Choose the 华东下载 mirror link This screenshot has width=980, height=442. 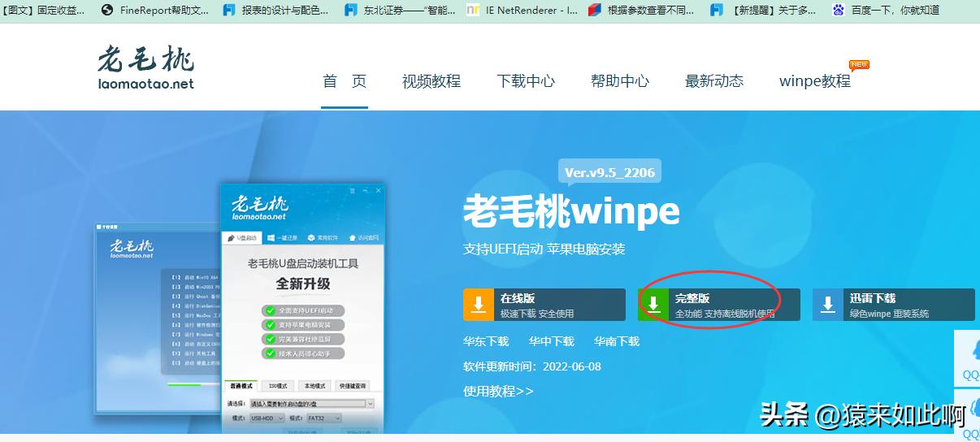pyautogui.click(x=486, y=341)
